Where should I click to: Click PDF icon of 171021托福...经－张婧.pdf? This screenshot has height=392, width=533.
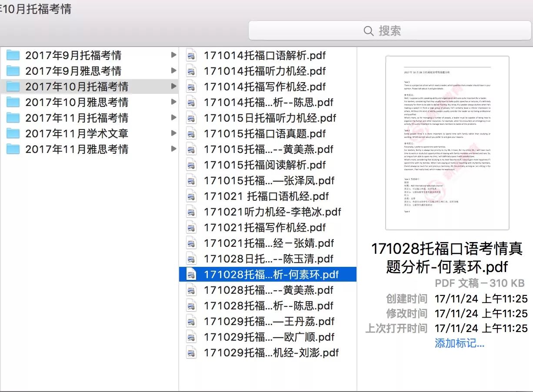tap(191, 243)
